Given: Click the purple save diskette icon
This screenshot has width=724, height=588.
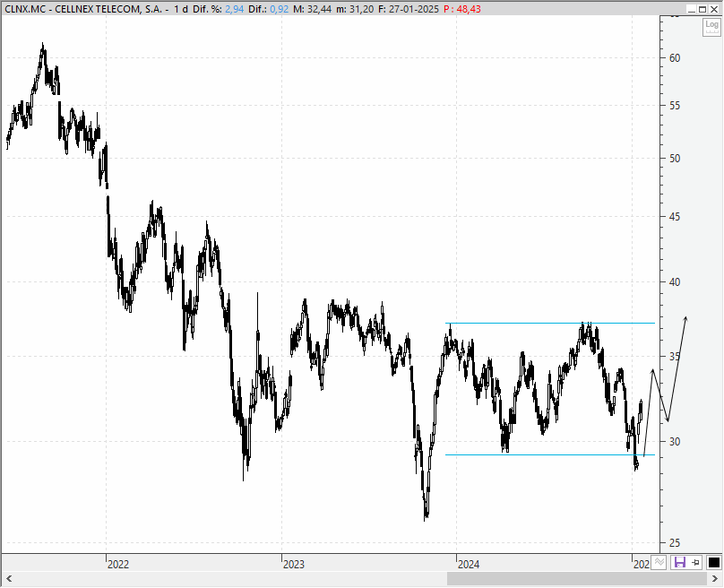Looking at the screenshot, I should point(680,562).
